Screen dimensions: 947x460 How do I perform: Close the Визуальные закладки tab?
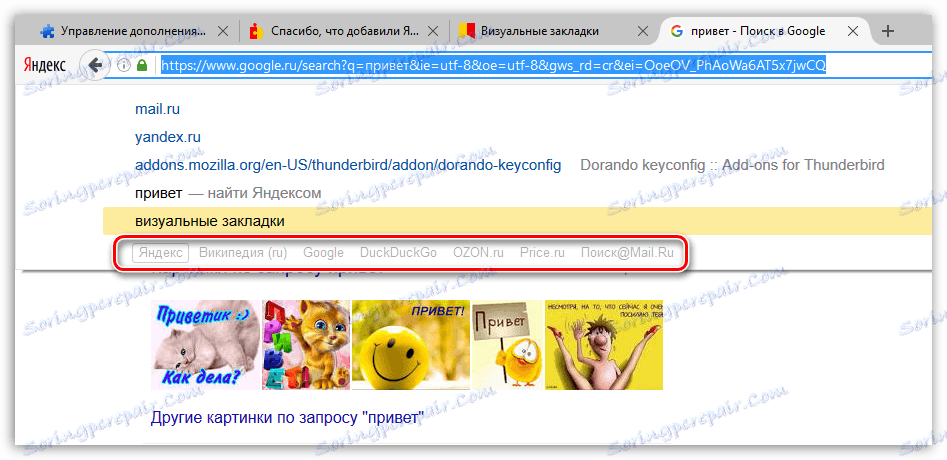tap(644, 31)
